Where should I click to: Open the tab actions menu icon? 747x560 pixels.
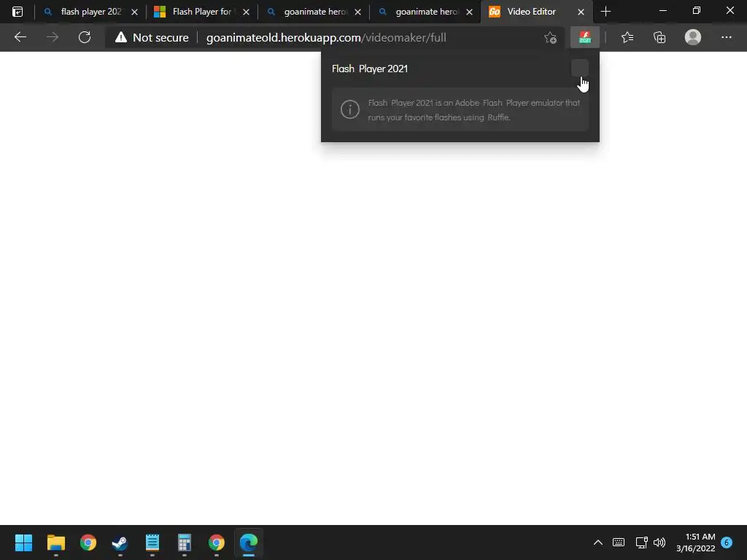18,12
